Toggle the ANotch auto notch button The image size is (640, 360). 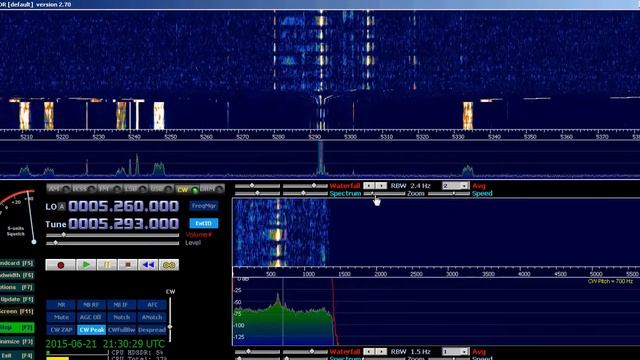click(x=152, y=317)
